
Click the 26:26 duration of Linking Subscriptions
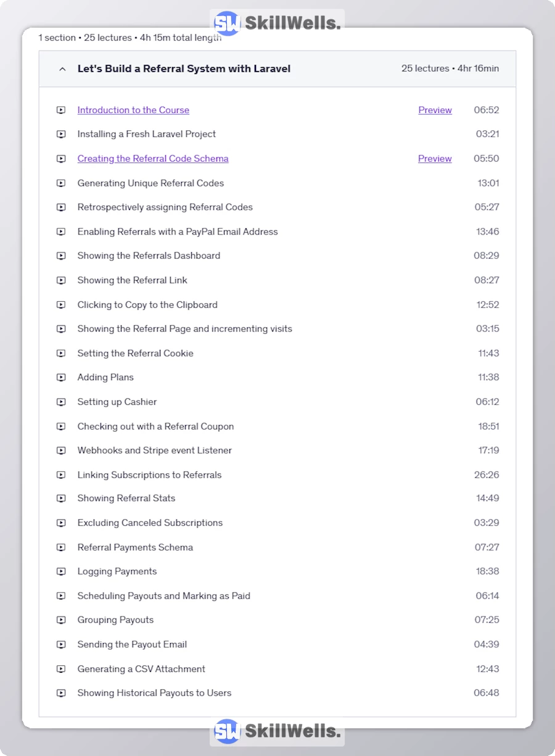coord(487,475)
